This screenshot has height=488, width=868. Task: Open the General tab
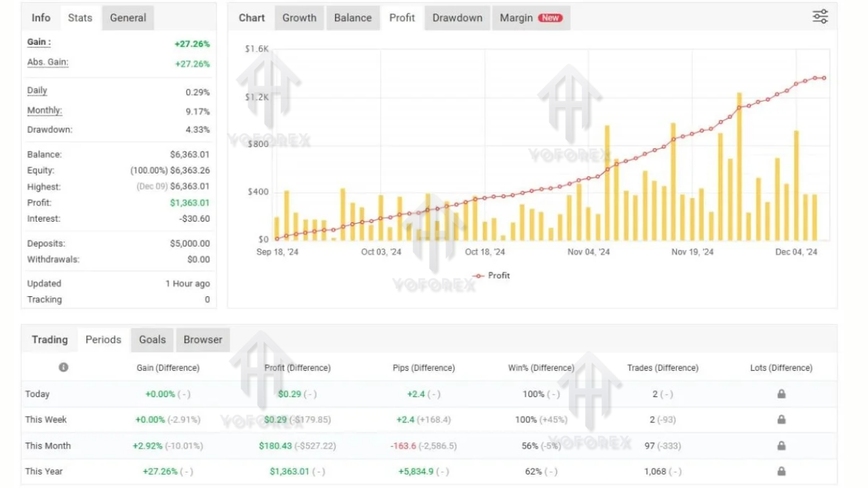(x=127, y=18)
